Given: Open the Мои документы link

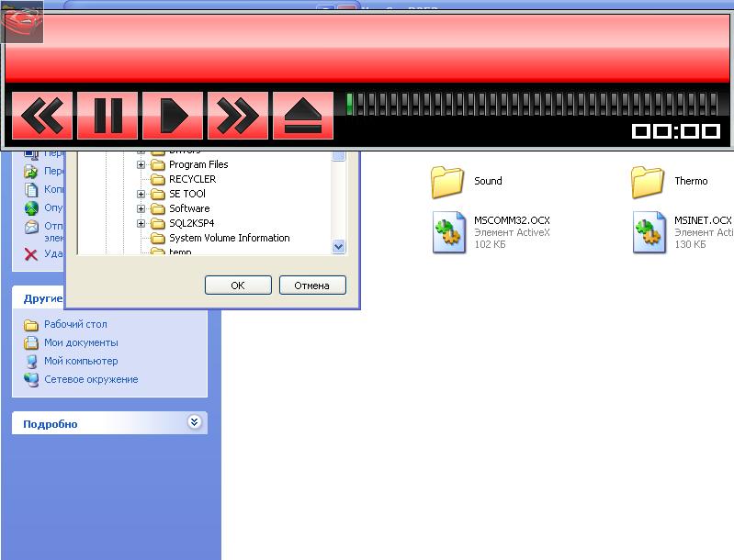Looking at the screenshot, I should pyautogui.click(x=81, y=342).
